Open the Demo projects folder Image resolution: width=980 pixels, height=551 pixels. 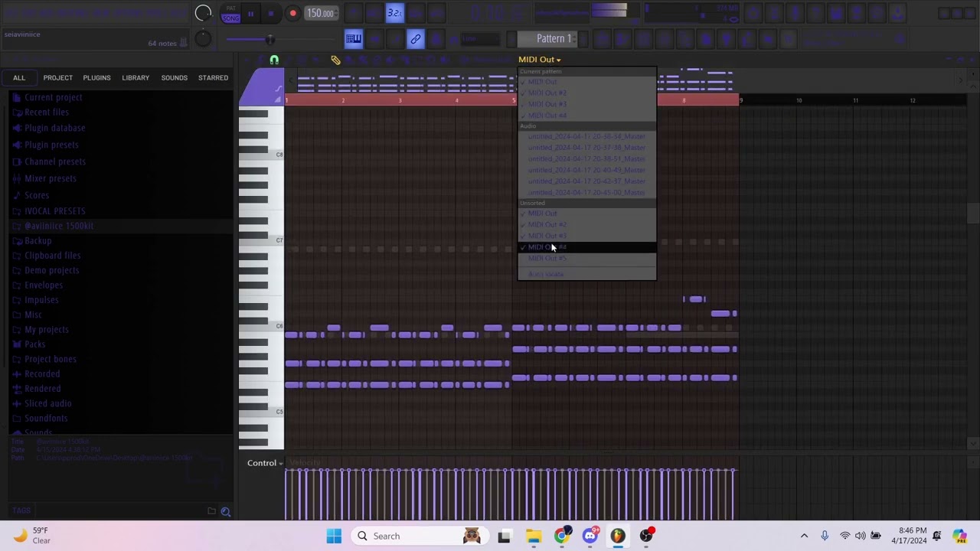51,270
